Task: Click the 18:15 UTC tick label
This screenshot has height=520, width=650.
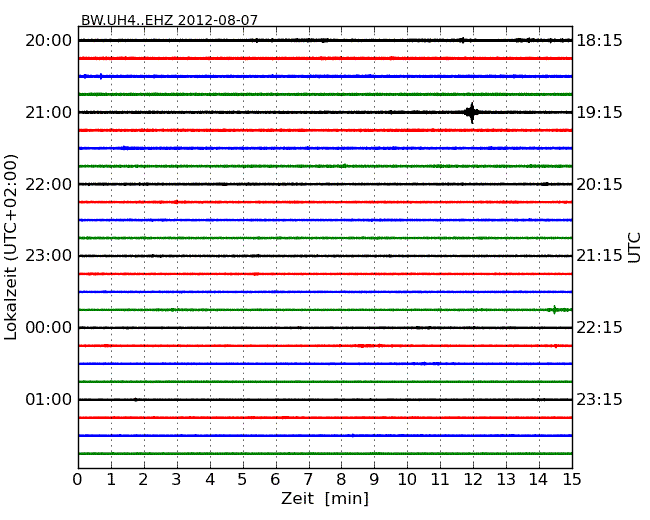Action: coord(599,41)
